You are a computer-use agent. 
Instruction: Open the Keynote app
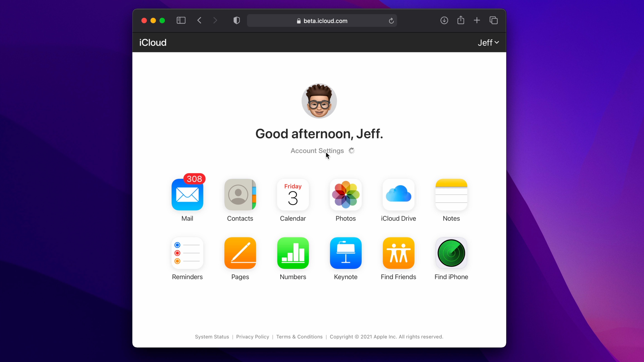pos(345,253)
